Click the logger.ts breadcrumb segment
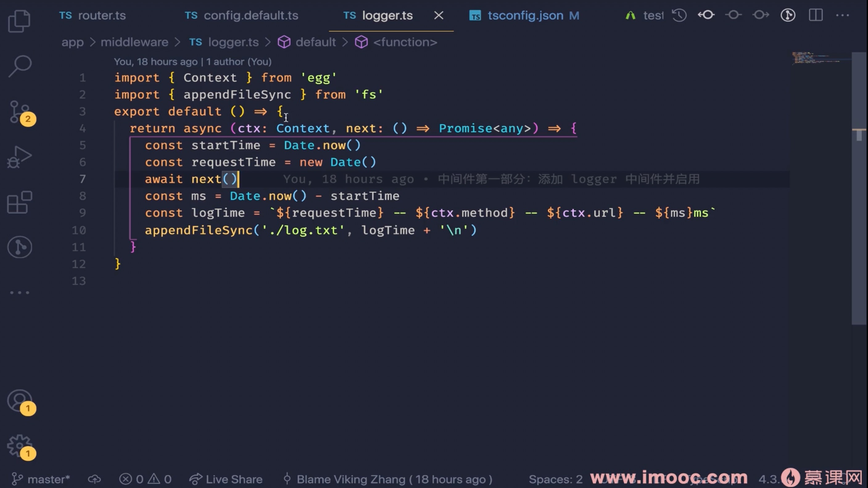 [224, 42]
